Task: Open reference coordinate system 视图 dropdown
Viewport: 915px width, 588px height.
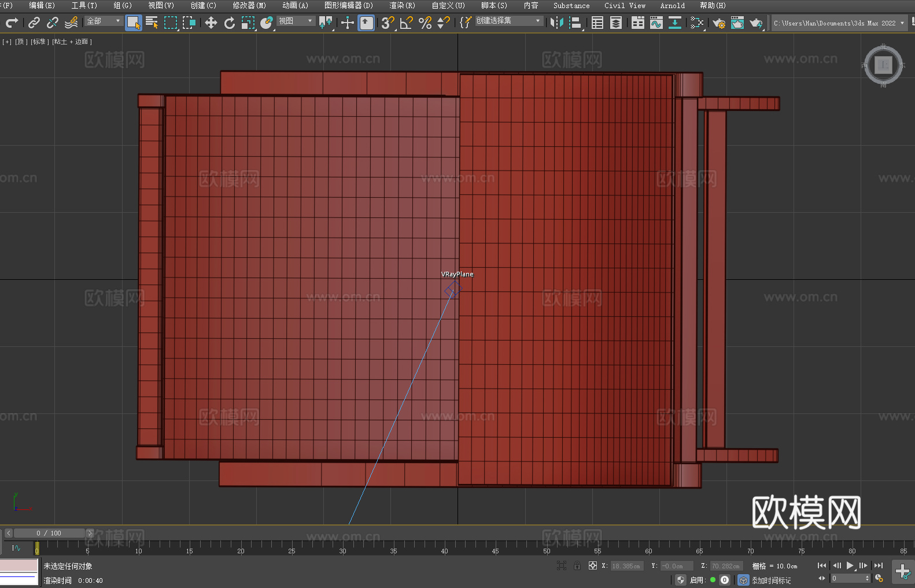Action: 296,21
